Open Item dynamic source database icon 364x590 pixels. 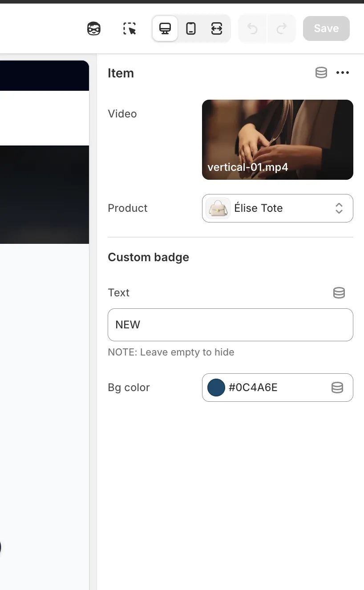[321, 73]
